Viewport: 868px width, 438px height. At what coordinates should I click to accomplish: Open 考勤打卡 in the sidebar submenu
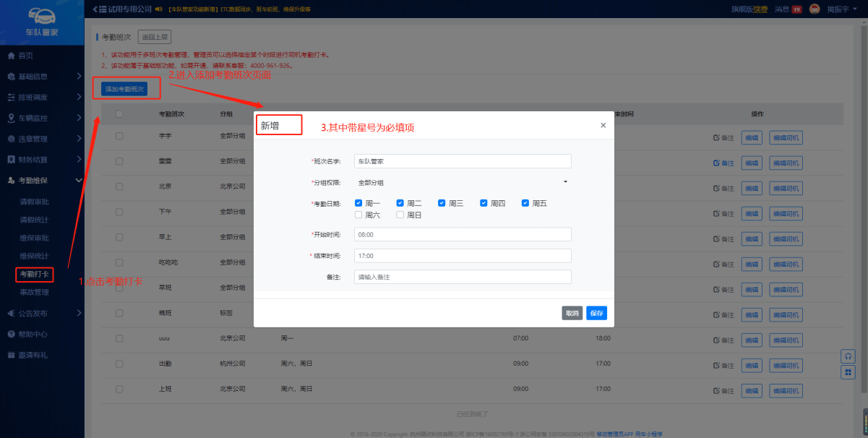[35, 275]
